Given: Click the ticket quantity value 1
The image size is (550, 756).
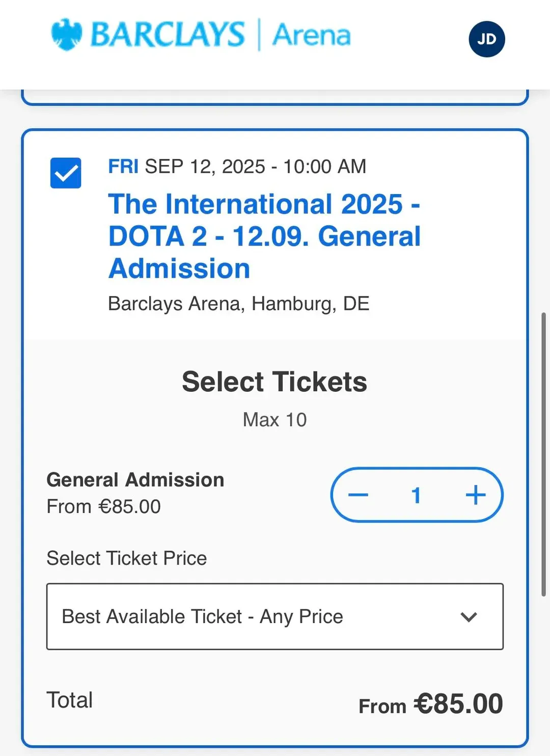Looking at the screenshot, I should (416, 495).
